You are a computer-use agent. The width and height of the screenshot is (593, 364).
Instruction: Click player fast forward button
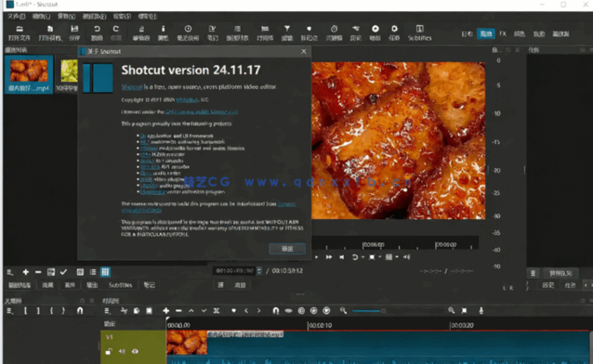pos(329,257)
